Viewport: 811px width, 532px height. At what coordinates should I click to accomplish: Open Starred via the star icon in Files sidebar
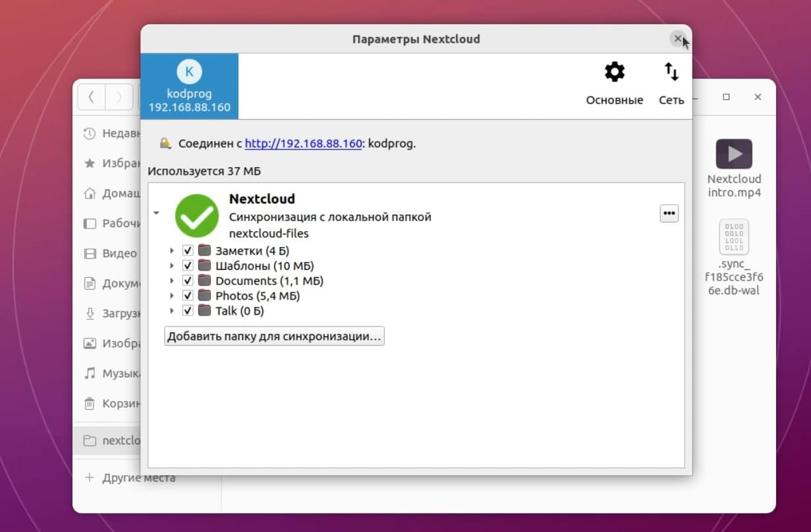click(x=90, y=163)
